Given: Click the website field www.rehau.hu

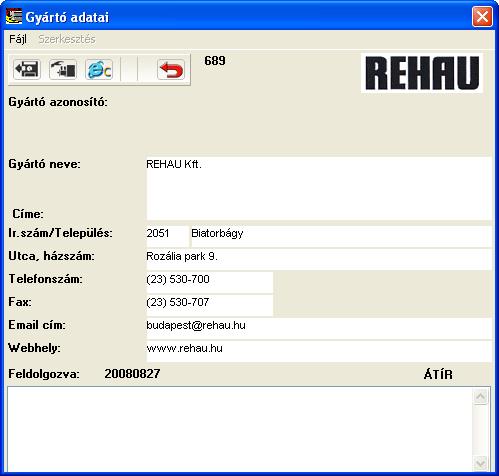Looking at the screenshot, I should 319,351.
